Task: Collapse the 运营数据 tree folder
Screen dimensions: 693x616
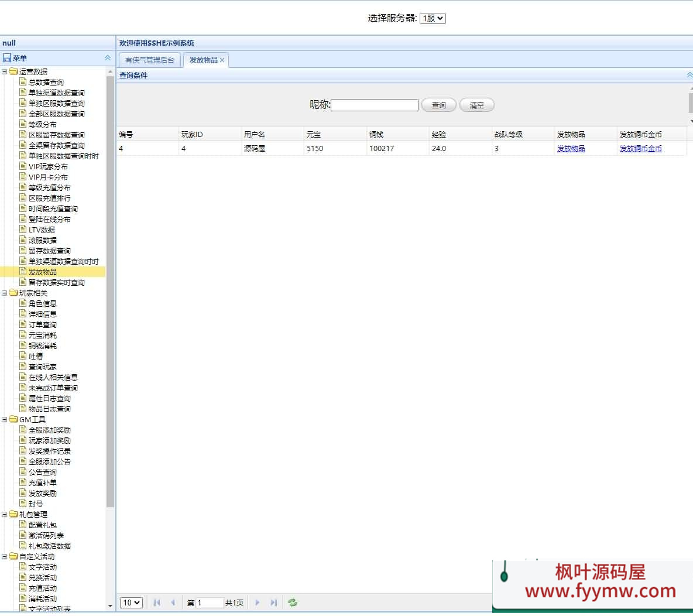Action: [x=5, y=71]
